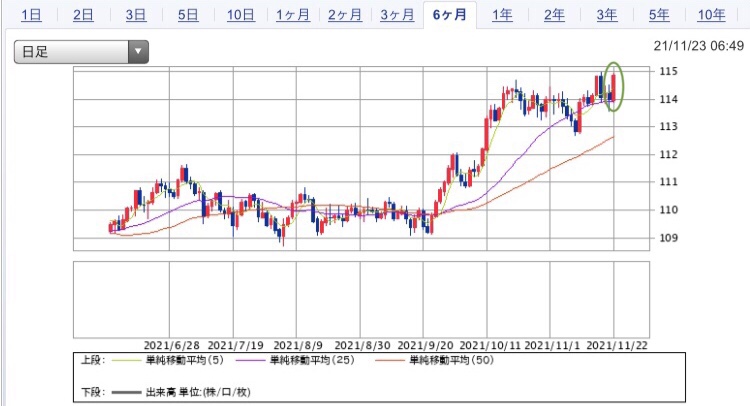Viewport: 750px width, 406px height.
Task: Select the active 6ヶ月 tab
Action: 450,15
